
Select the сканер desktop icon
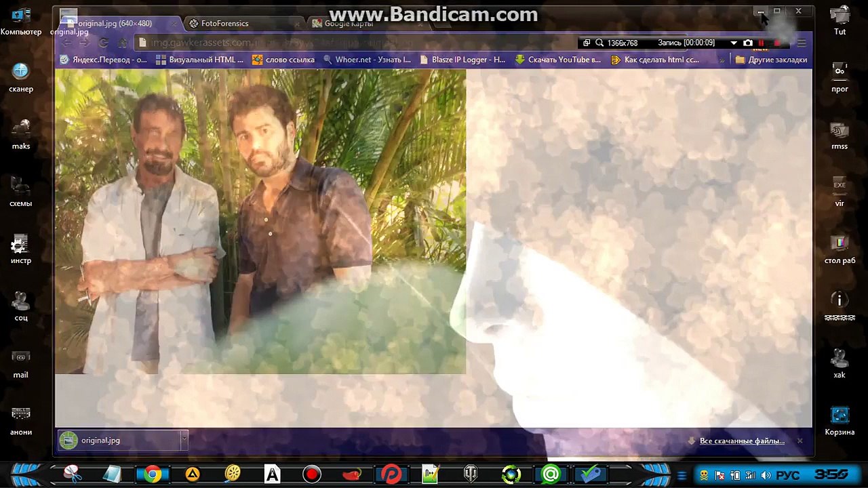[x=21, y=78]
